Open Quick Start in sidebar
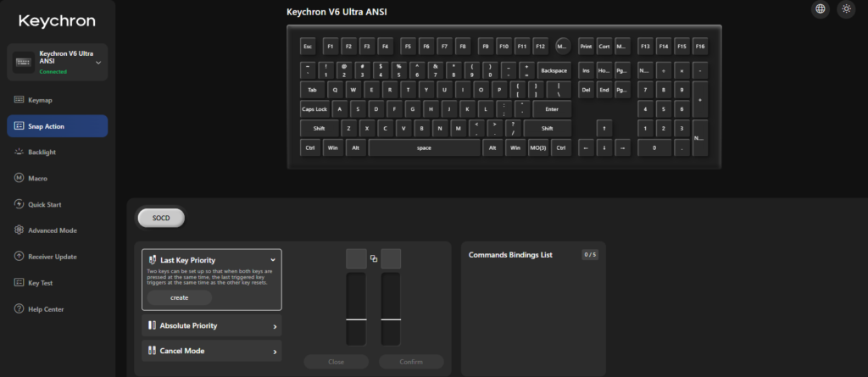The image size is (868, 377). [58, 204]
